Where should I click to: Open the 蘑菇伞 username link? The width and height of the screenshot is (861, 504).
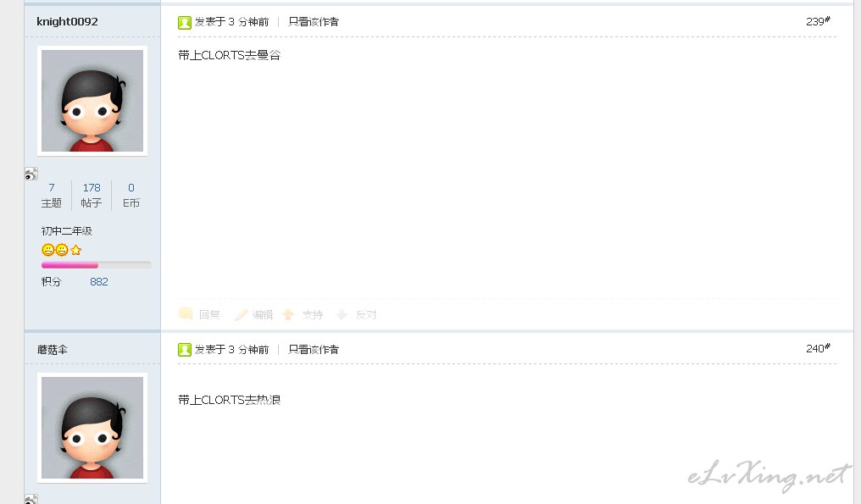(53, 350)
